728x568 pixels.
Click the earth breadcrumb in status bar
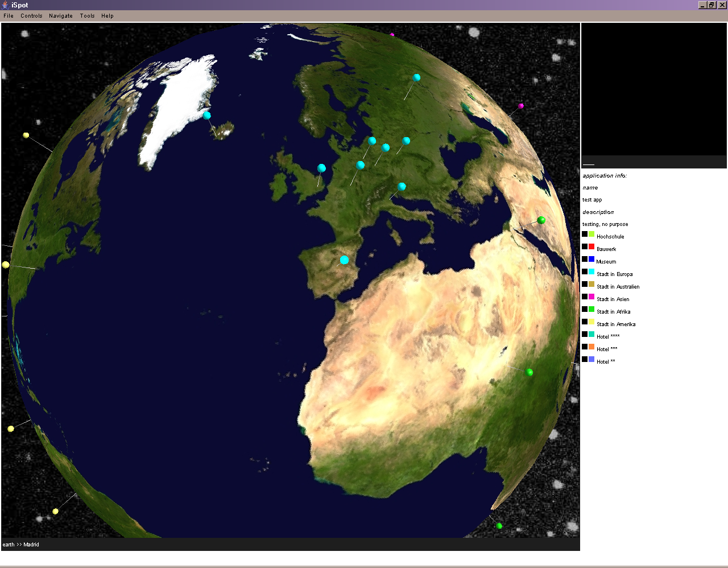tap(9, 545)
